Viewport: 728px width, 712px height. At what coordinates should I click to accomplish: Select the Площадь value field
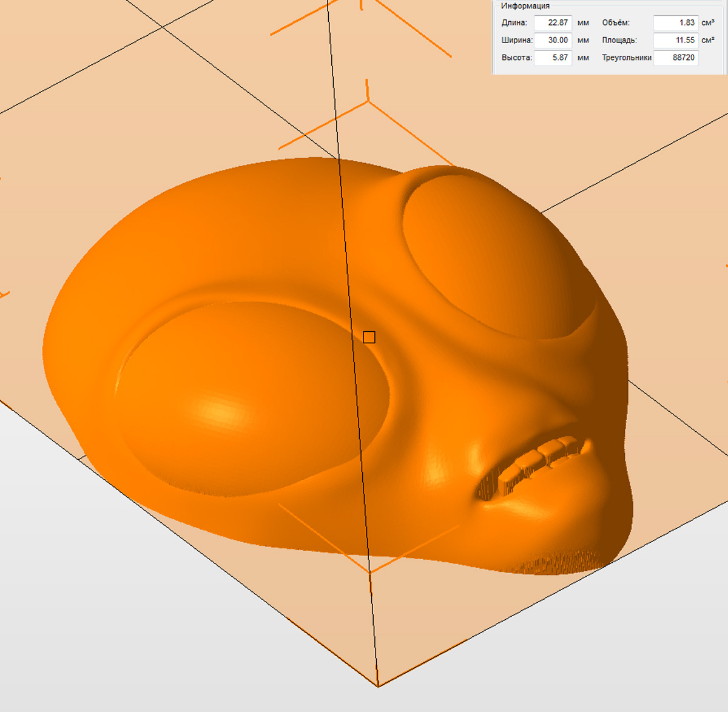pos(676,41)
